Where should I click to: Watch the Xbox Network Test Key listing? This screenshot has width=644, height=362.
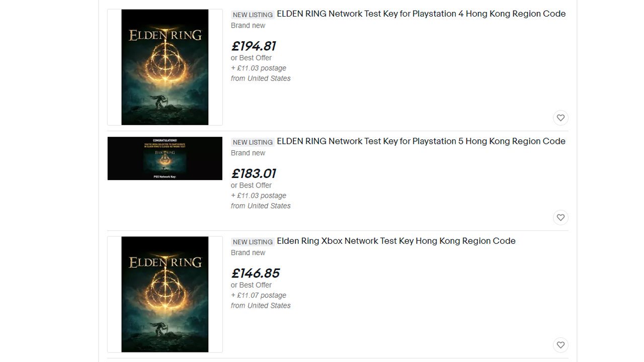pyautogui.click(x=560, y=345)
